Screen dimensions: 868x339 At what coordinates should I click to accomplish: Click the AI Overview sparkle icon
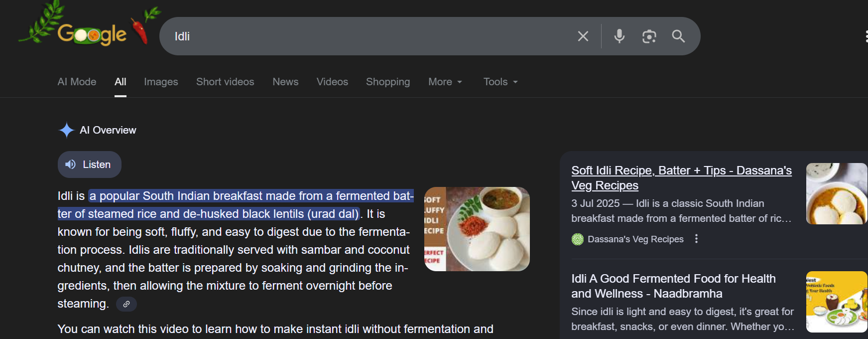click(66, 130)
